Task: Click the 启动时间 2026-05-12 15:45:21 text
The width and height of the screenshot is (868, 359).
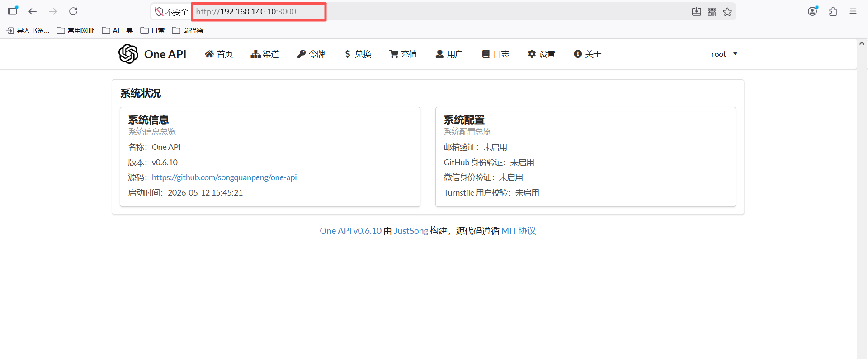Action: click(x=185, y=193)
